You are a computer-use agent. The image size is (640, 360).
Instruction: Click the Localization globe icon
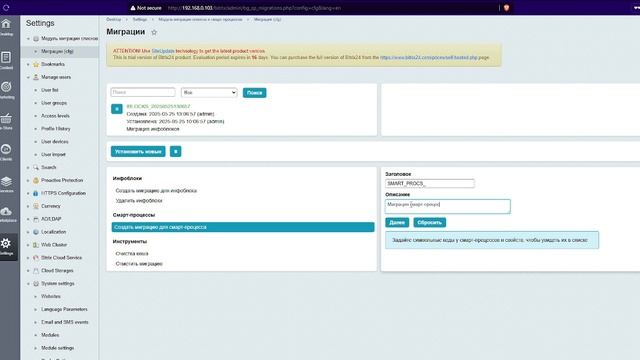click(36, 232)
